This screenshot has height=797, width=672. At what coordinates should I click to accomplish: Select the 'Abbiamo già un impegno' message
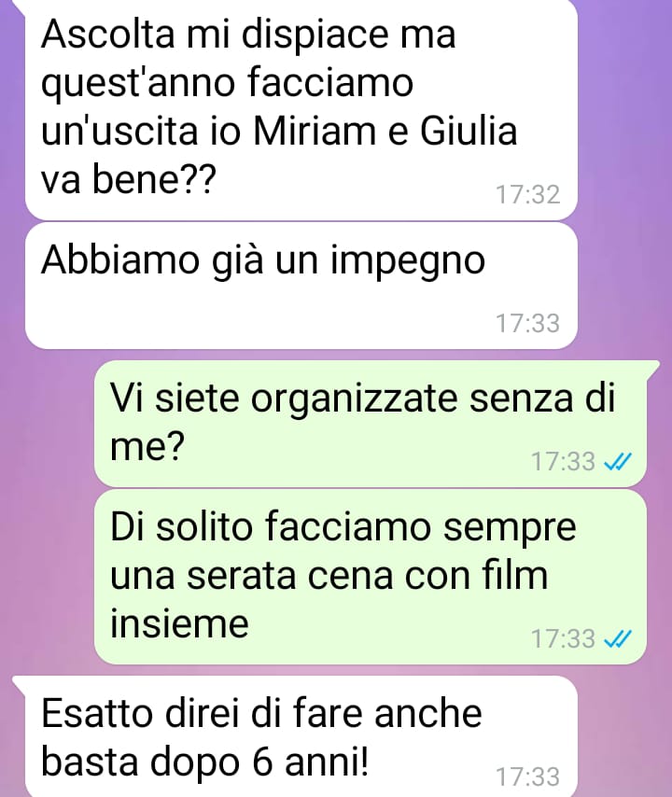click(x=301, y=286)
